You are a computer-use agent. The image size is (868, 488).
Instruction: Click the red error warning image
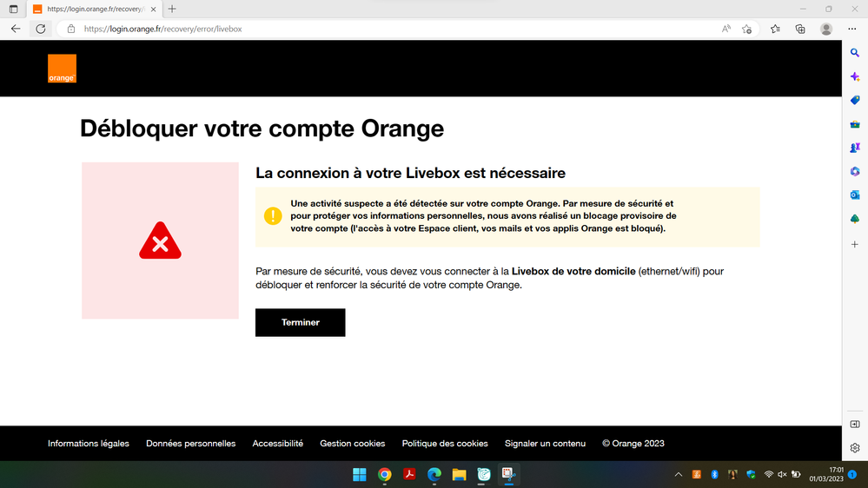click(x=160, y=241)
